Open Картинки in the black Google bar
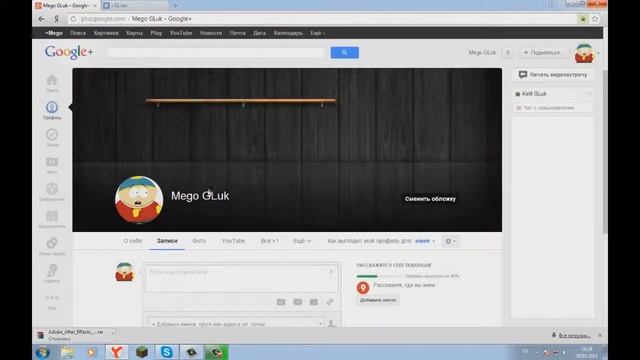The height and width of the screenshot is (360, 640). (x=106, y=33)
